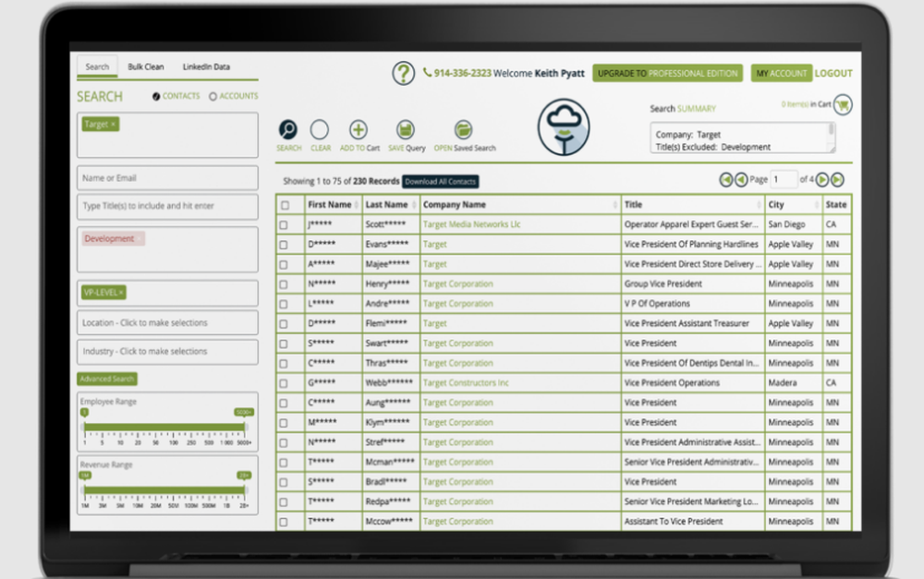The image size is (924, 579).
Task: Open Saved Search folder icon
Action: coord(464,129)
